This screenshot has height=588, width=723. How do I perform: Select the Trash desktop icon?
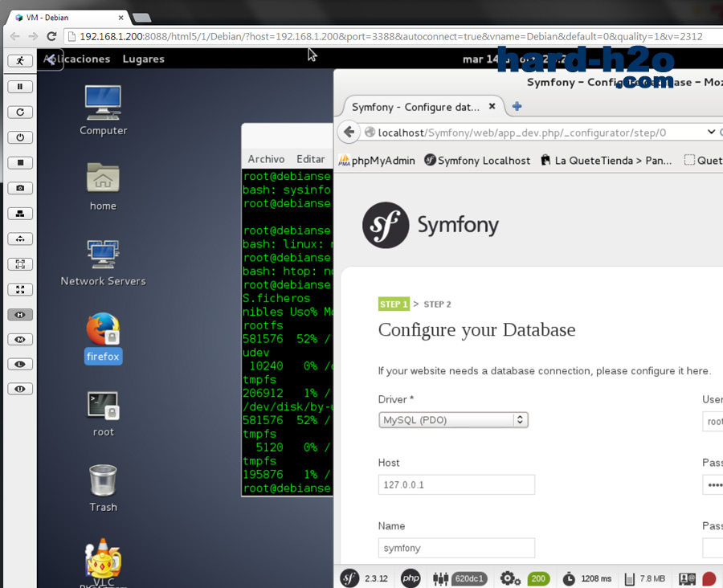coord(104,489)
